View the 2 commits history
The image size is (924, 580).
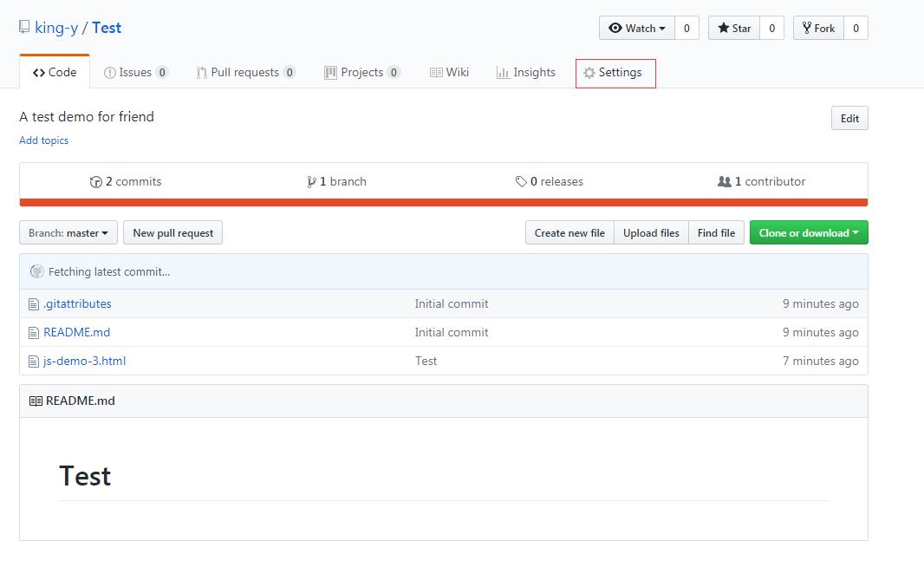(x=126, y=181)
